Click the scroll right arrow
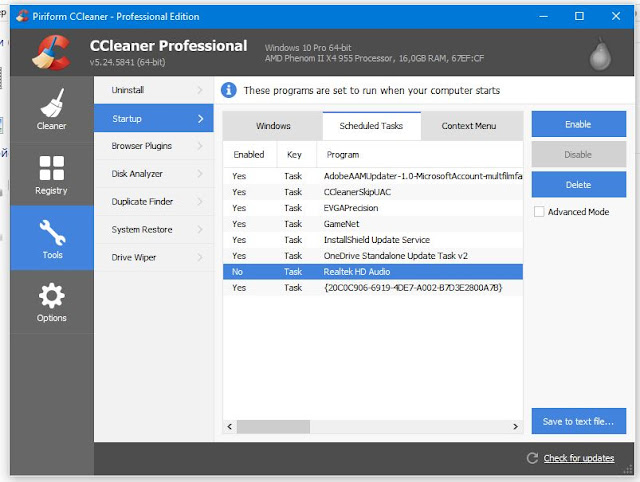Viewport: 640px width, 482px height. [516, 426]
